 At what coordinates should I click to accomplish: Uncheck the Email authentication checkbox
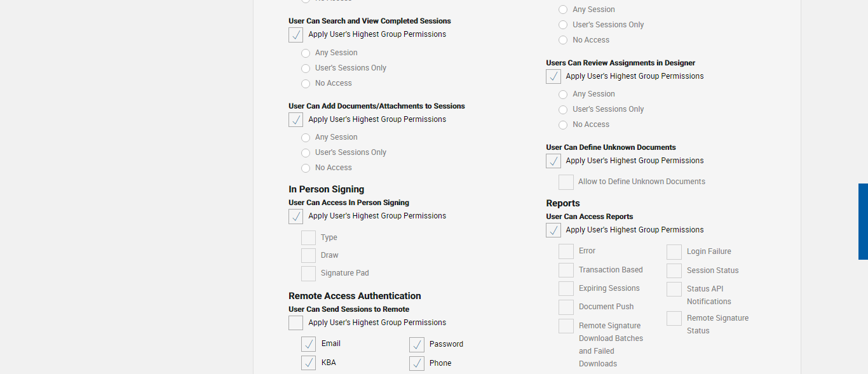click(x=309, y=344)
